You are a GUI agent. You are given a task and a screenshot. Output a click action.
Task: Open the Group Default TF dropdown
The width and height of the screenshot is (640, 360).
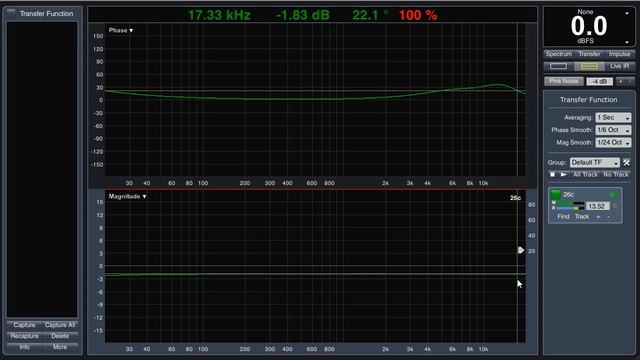tap(595, 162)
